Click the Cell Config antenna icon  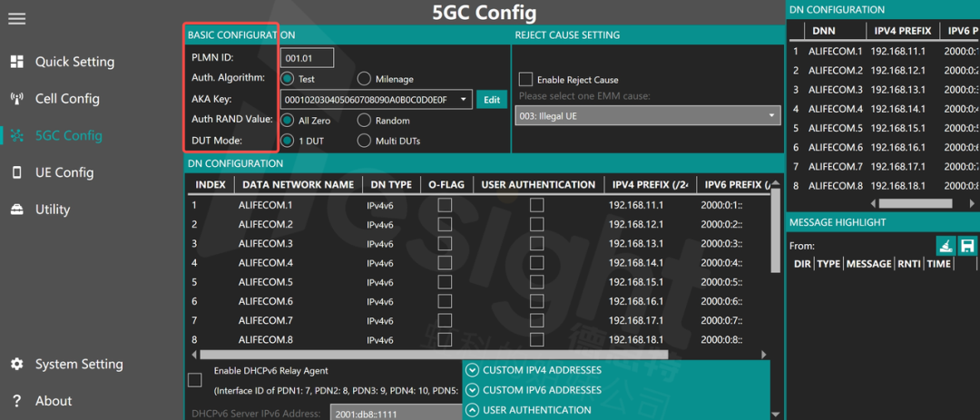[x=17, y=99]
